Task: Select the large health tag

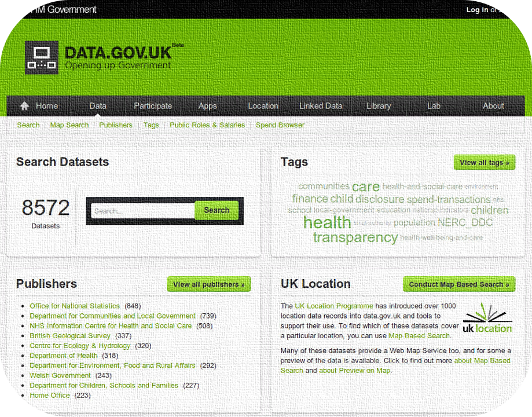Action: click(x=327, y=222)
